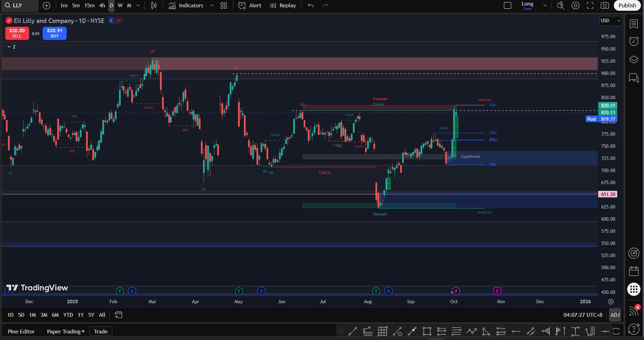This screenshot has height=340, width=644.
Task: Expand the timeframe interval dropdown arrow
Action: click(x=138, y=6)
